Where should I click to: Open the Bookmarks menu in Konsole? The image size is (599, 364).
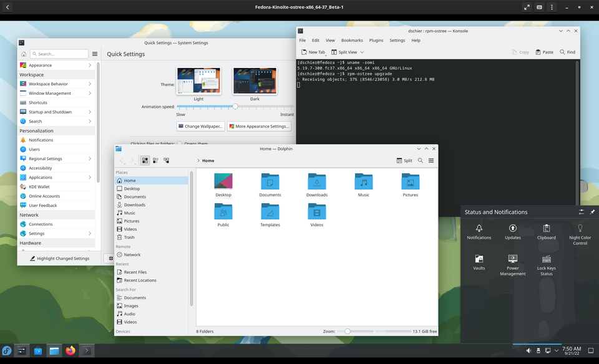point(352,40)
